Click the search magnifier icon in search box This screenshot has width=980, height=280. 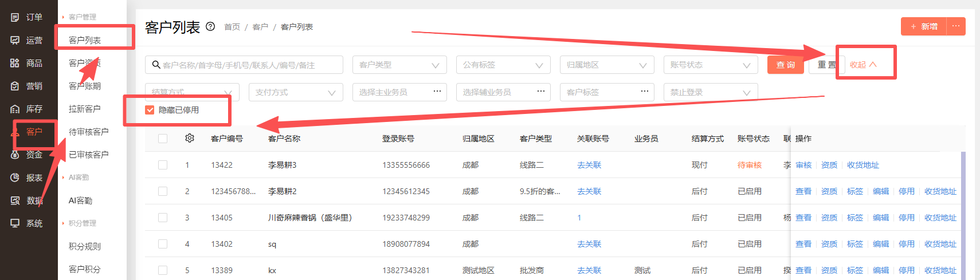coord(156,65)
